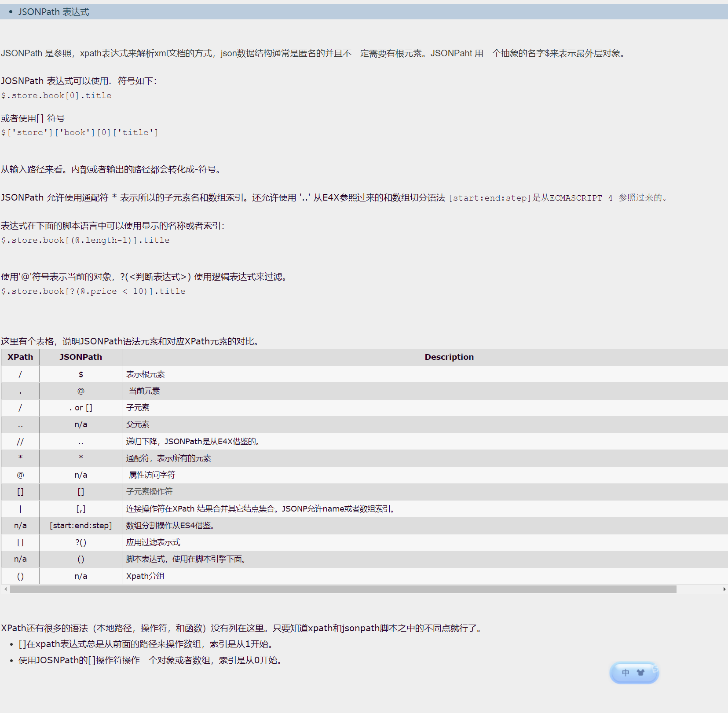Click the '//' XPath cell
Viewport: 728px width, 713px height.
tap(20, 442)
